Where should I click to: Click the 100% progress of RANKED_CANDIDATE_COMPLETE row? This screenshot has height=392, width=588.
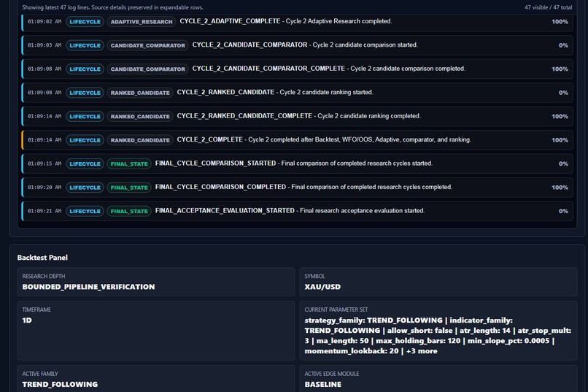pos(560,116)
